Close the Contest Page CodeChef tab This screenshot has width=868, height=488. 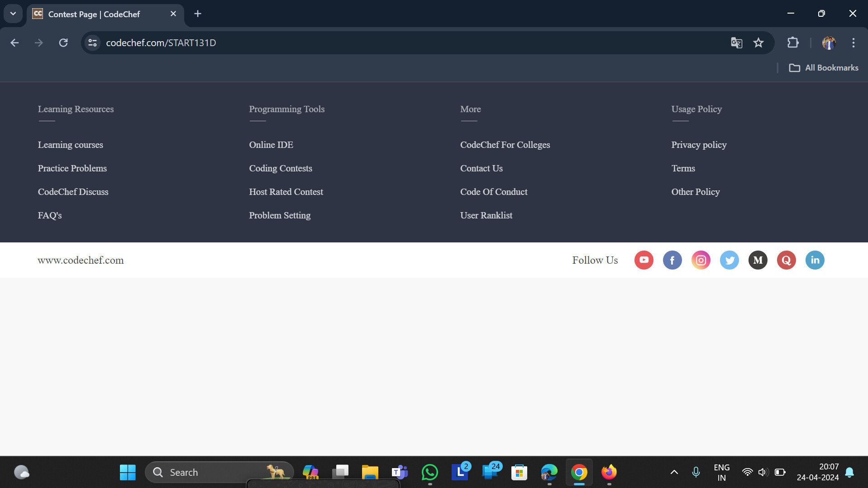[173, 14]
